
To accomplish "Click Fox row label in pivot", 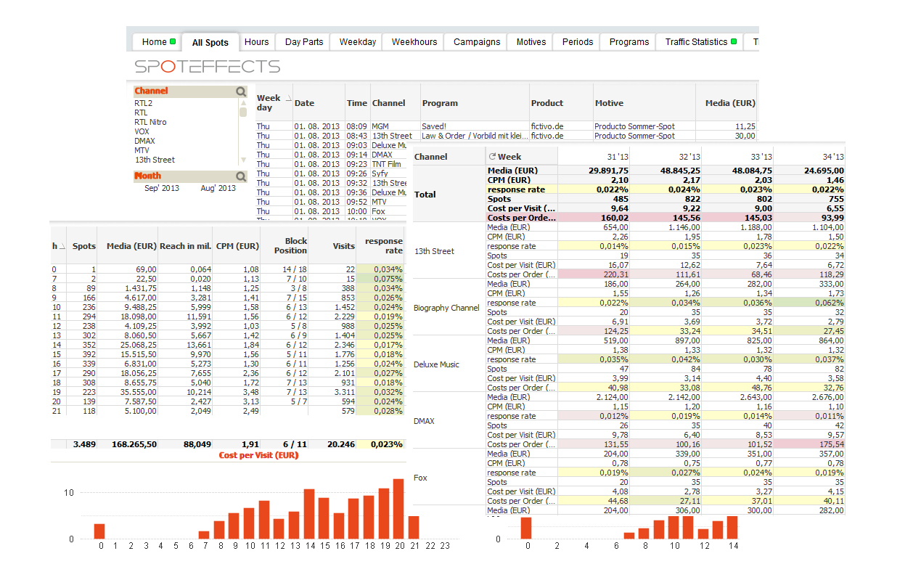I will [x=449, y=478].
